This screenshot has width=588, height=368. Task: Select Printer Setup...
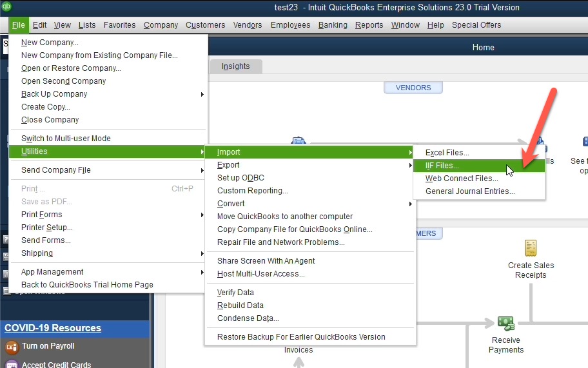pos(108,228)
